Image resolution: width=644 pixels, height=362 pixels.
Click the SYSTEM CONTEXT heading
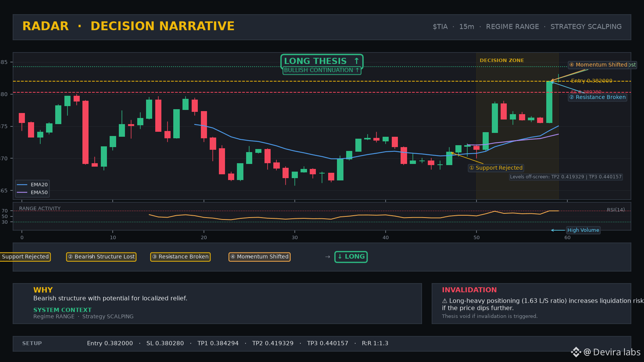tap(62, 310)
